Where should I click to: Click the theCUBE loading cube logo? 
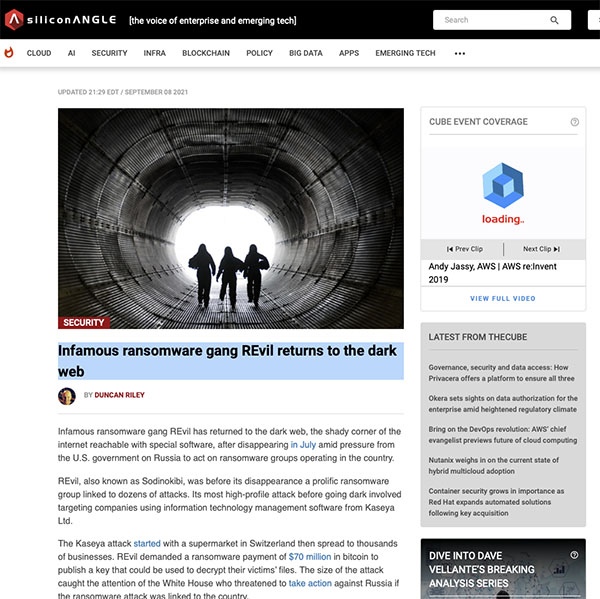502,186
